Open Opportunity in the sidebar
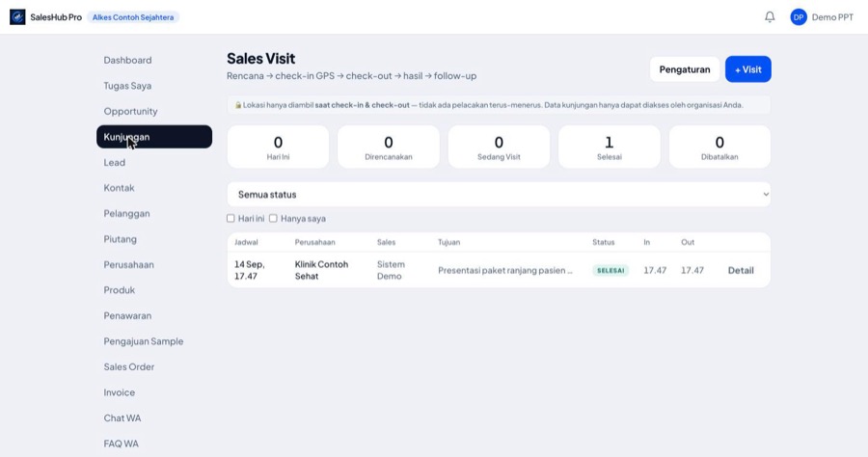This screenshot has width=868, height=457. [x=130, y=111]
